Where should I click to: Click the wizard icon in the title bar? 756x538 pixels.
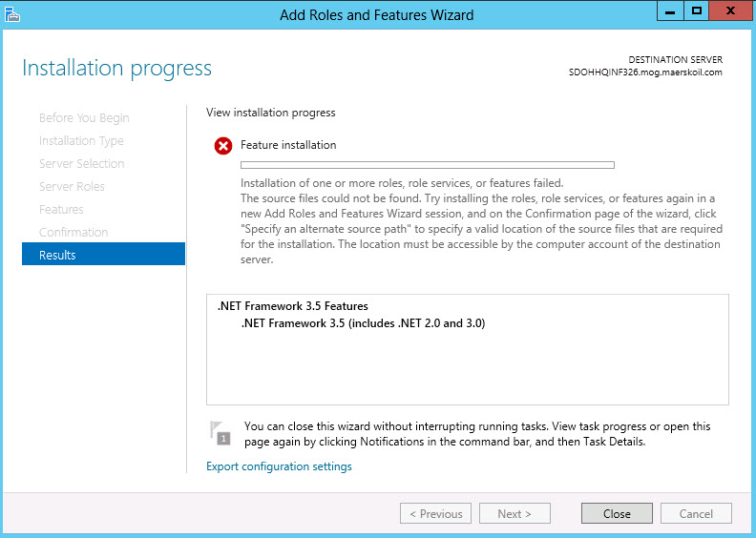(x=13, y=13)
